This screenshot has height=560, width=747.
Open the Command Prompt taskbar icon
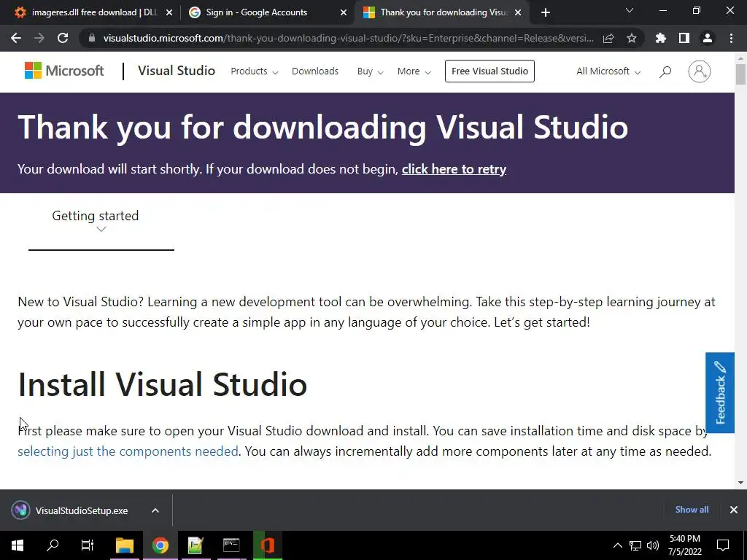231,545
